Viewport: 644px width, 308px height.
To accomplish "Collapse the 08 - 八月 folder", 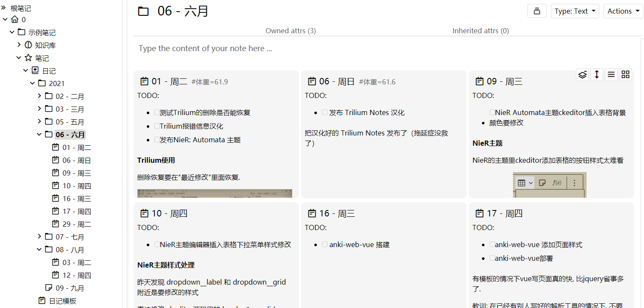I will [40, 250].
